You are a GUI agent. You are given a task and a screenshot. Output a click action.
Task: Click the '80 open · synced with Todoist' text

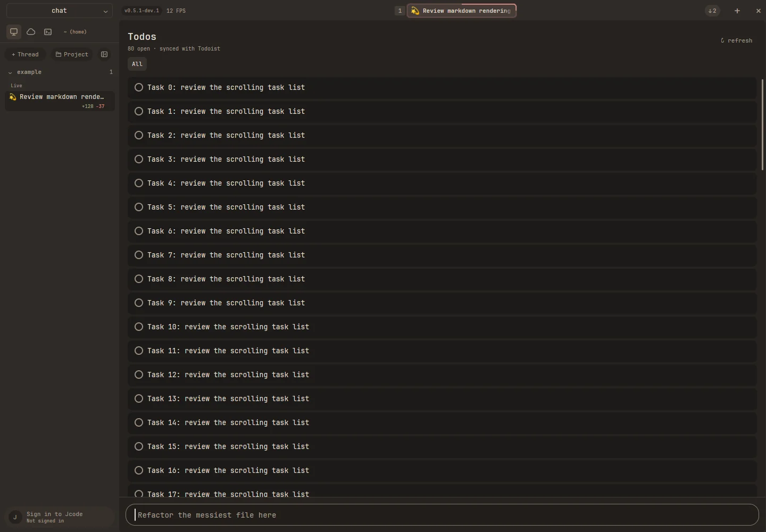pos(174,48)
